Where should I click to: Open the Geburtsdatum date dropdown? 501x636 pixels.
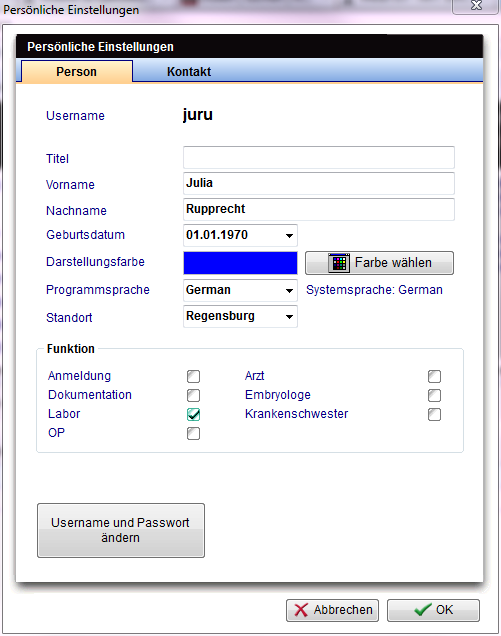pos(289,236)
